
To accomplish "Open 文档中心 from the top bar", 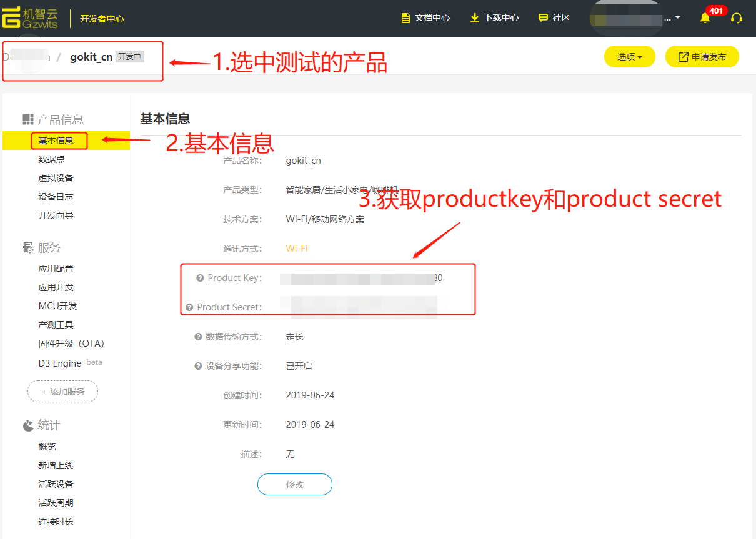I will click(x=425, y=18).
